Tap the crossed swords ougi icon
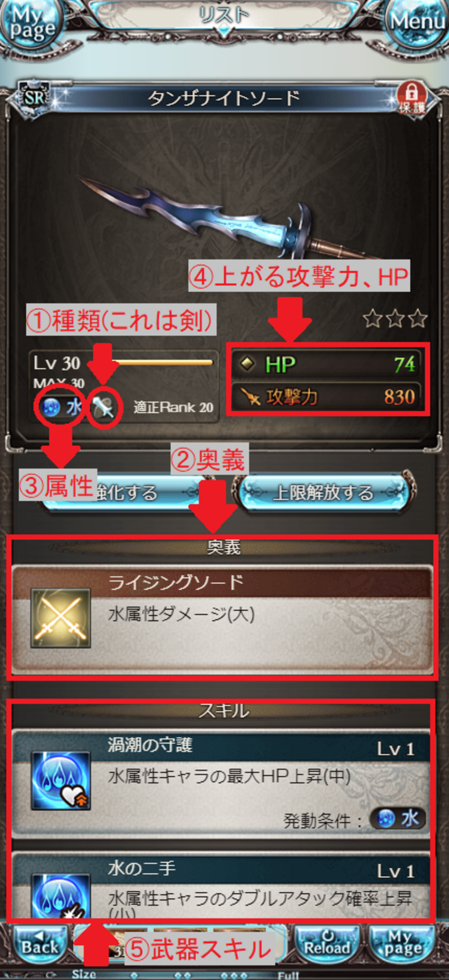Screen dimensions: 449x980 (x=60, y=618)
